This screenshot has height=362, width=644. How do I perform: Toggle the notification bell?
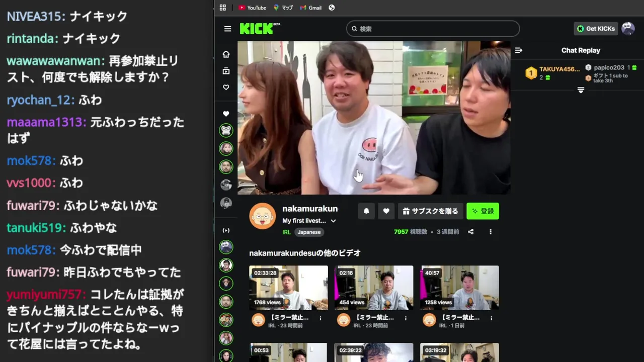coord(366,211)
